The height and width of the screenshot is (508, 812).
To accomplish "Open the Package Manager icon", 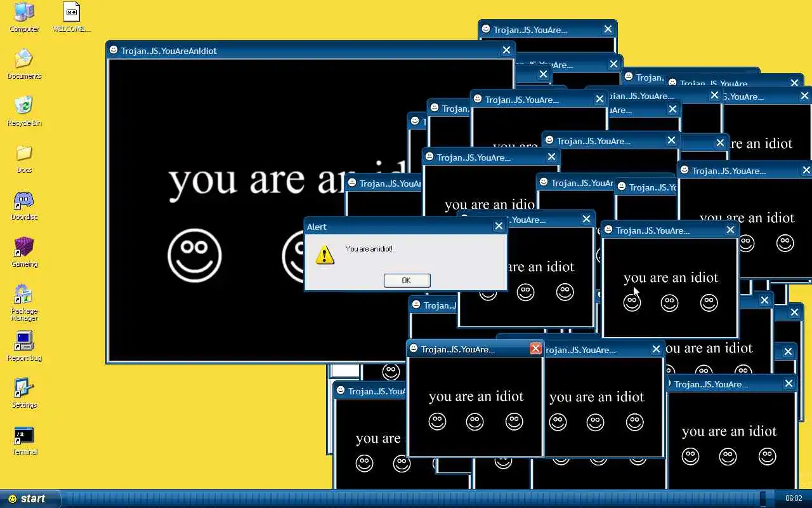I will pos(24,302).
